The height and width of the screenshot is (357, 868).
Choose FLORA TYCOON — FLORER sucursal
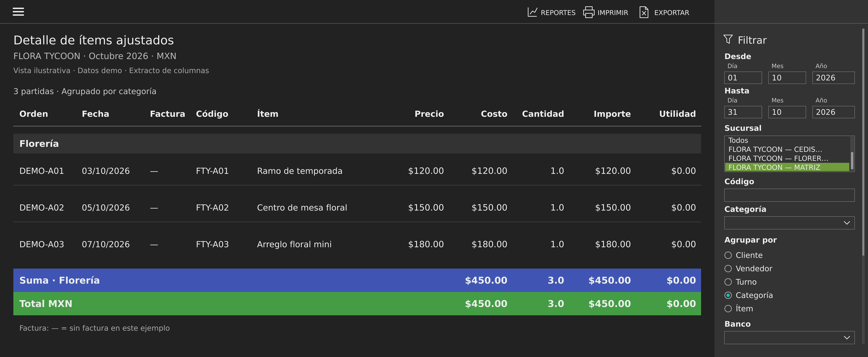click(787, 158)
